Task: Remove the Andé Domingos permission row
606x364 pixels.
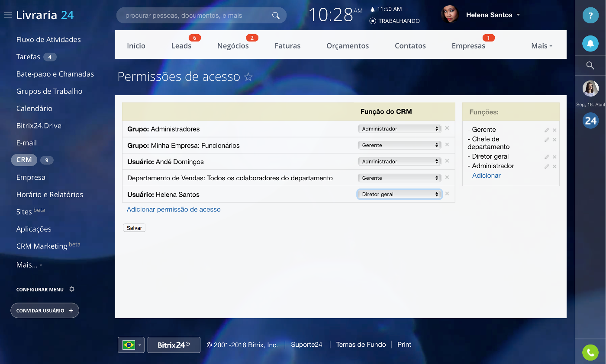Action: click(x=447, y=161)
